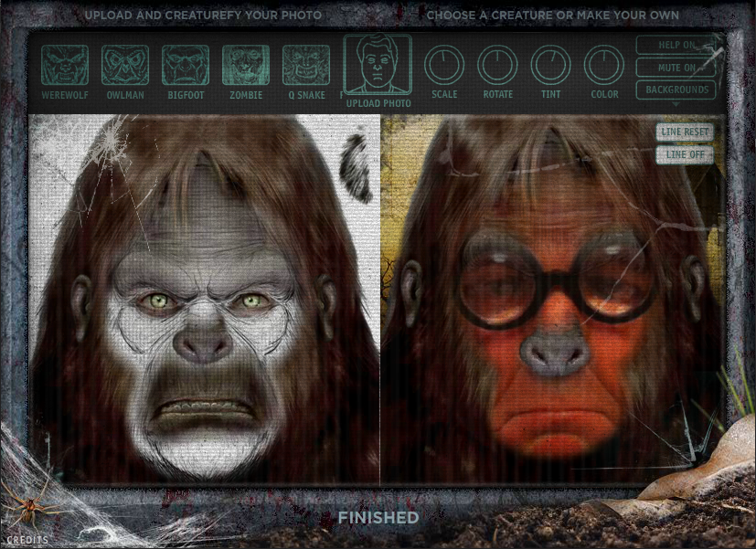Adjust the Color dial
756x549 pixels.
pyautogui.click(x=604, y=65)
